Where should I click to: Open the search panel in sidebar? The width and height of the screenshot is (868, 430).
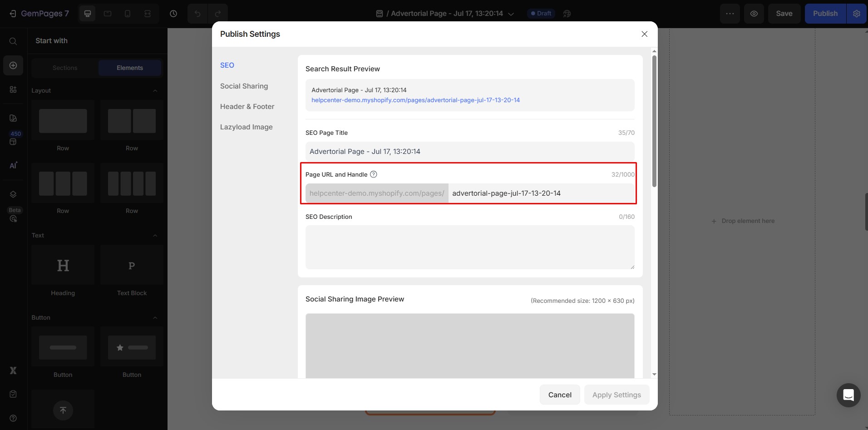[x=13, y=41]
